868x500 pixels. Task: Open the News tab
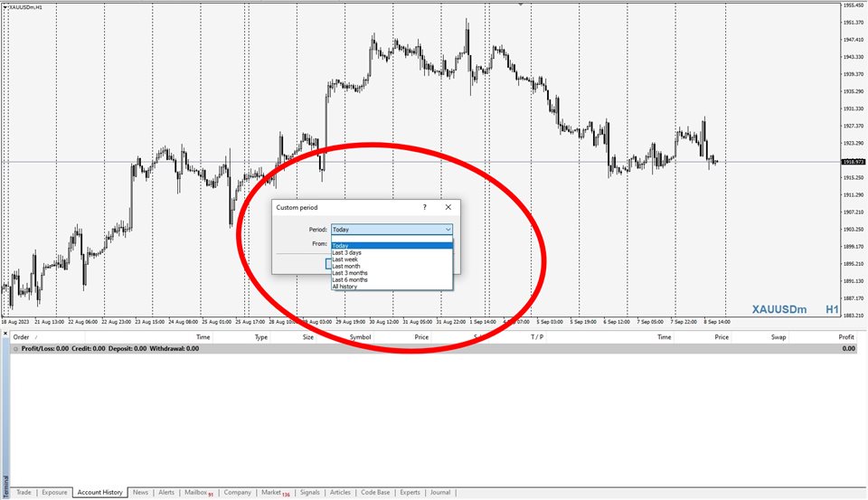click(141, 492)
